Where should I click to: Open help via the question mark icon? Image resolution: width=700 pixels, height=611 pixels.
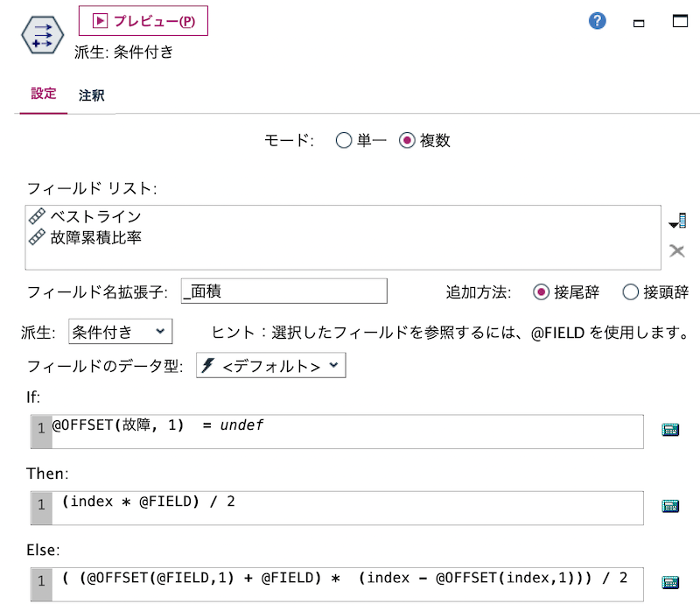click(x=596, y=22)
